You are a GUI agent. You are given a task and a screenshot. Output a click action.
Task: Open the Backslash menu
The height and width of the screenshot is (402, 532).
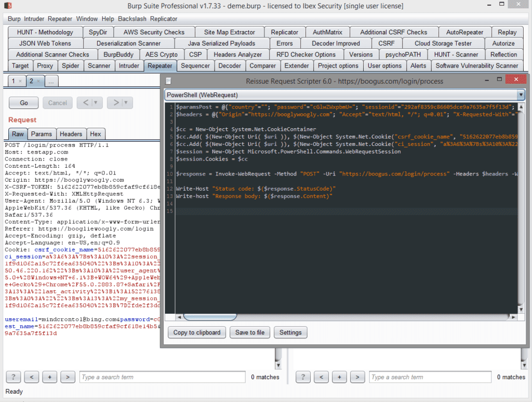[x=132, y=19]
